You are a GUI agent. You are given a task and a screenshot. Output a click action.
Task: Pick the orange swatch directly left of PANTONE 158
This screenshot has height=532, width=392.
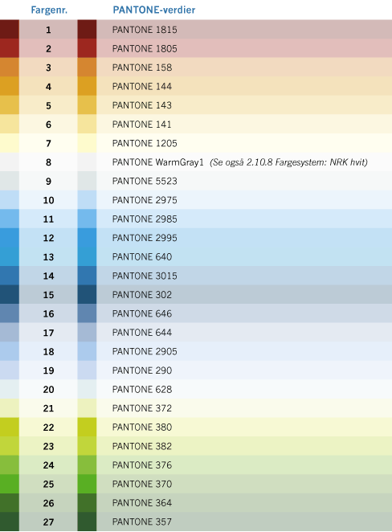coord(87,68)
